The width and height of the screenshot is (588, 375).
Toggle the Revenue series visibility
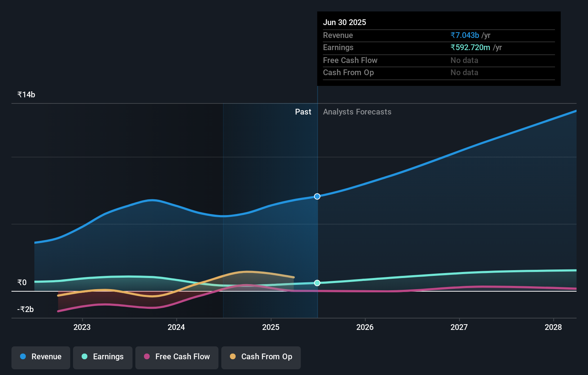[x=40, y=357]
